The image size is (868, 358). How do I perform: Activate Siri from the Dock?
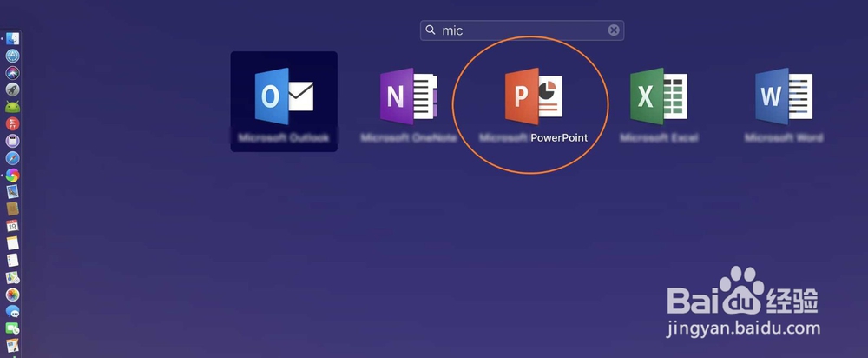(13, 73)
